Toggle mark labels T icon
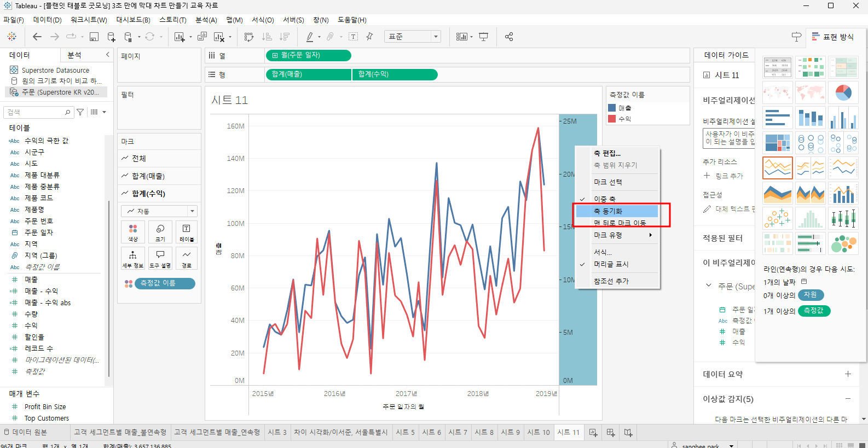Viewport: 868px width, 448px height. point(354,37)
